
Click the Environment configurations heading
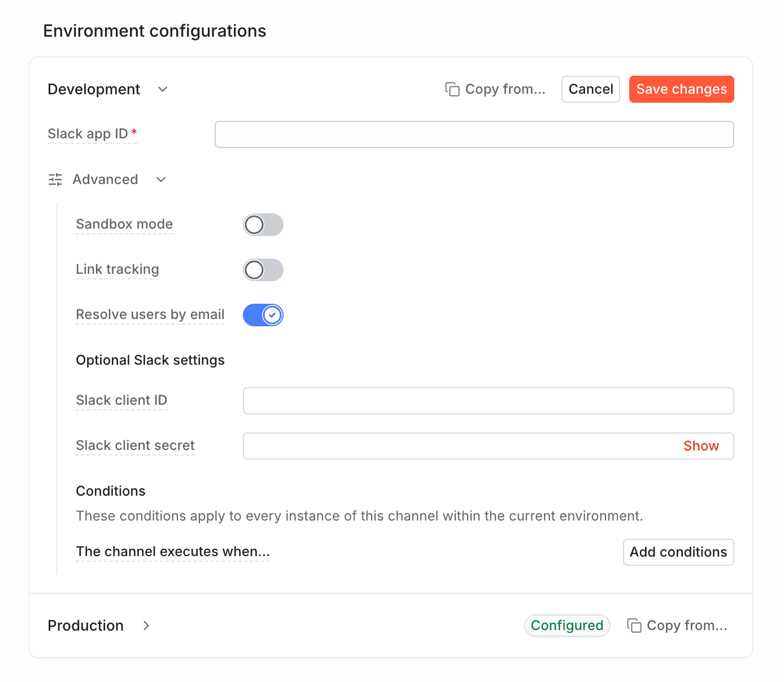pyautogui.click(x=155, y=31)
